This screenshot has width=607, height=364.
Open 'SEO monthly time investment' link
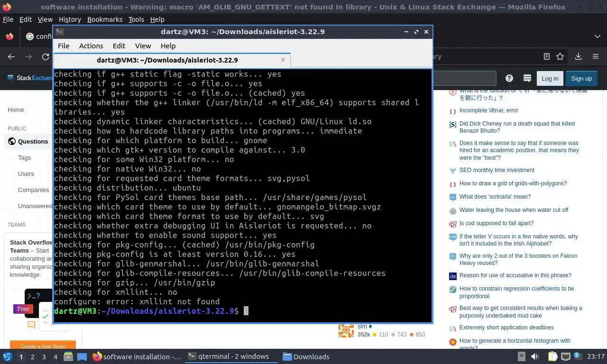coord(497,170)
